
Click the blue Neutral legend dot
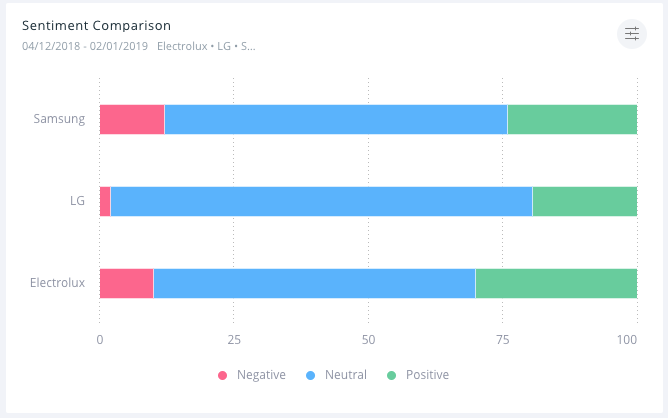[310, 376]
